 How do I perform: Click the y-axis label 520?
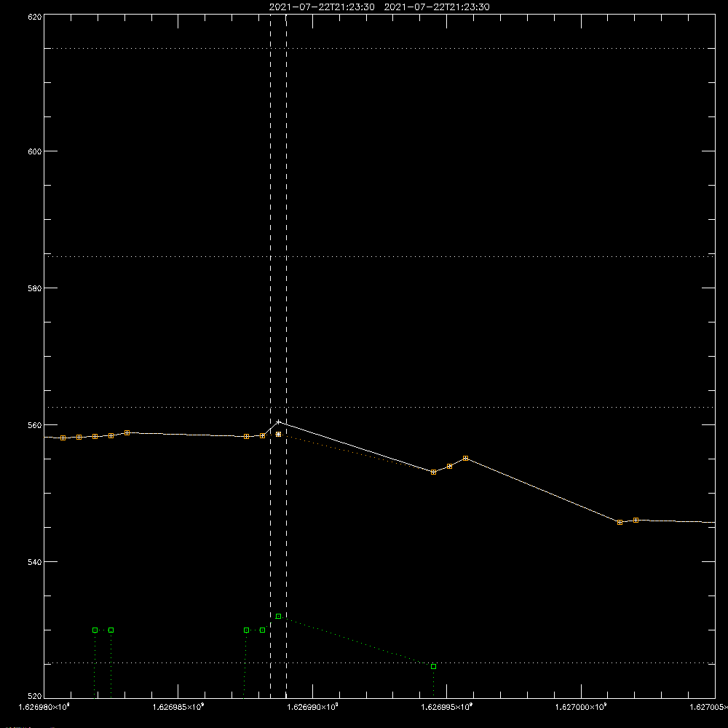35,697
